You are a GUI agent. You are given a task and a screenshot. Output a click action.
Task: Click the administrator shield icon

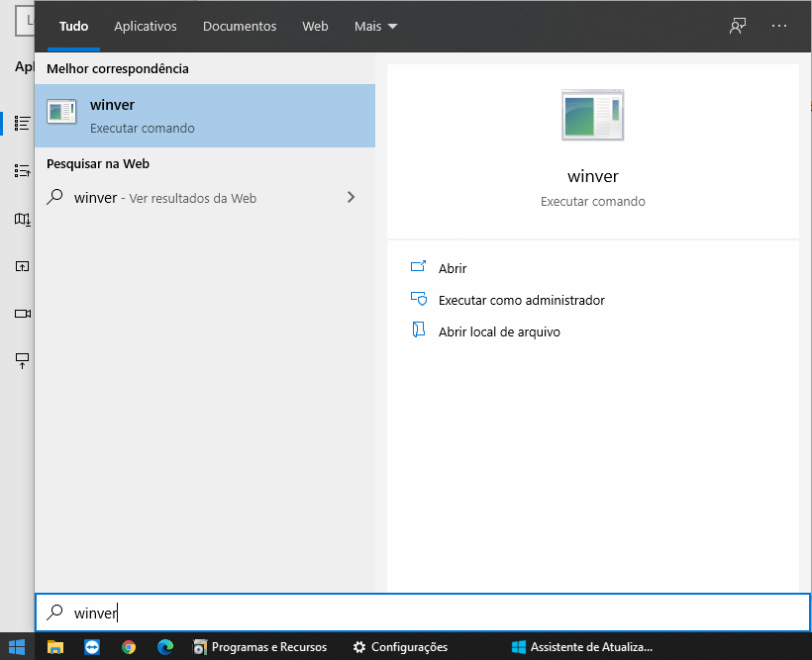pyautogui.click(x=419, y=299)
